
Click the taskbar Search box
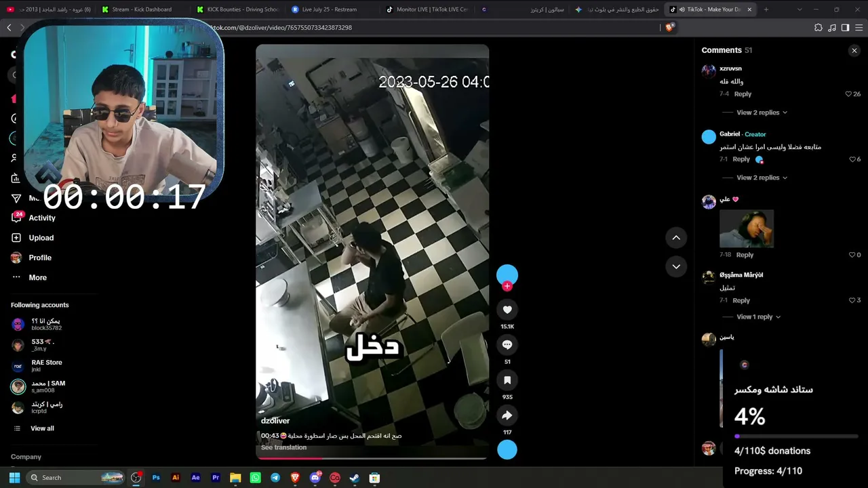(x=76, y=478)
